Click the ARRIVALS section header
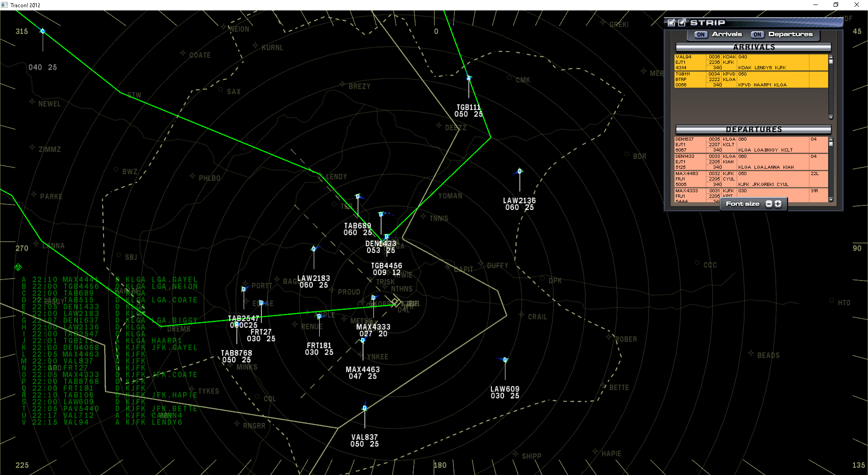The height and width of the screenshot is (475, 868). 753,47
